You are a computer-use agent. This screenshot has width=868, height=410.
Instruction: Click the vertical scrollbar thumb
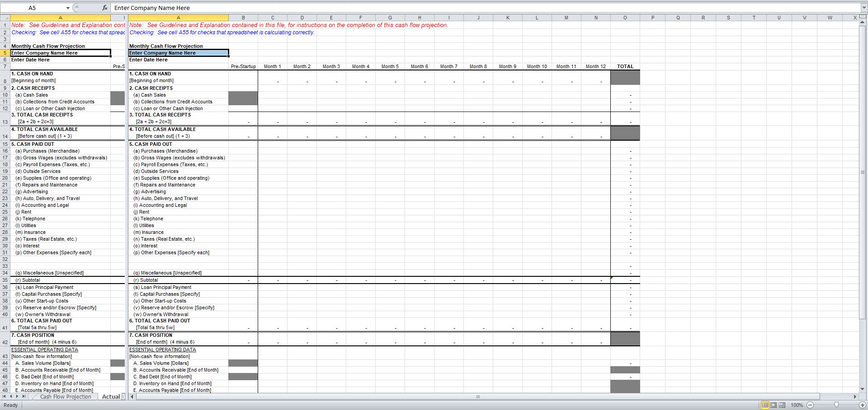click(x=863, y=172)
